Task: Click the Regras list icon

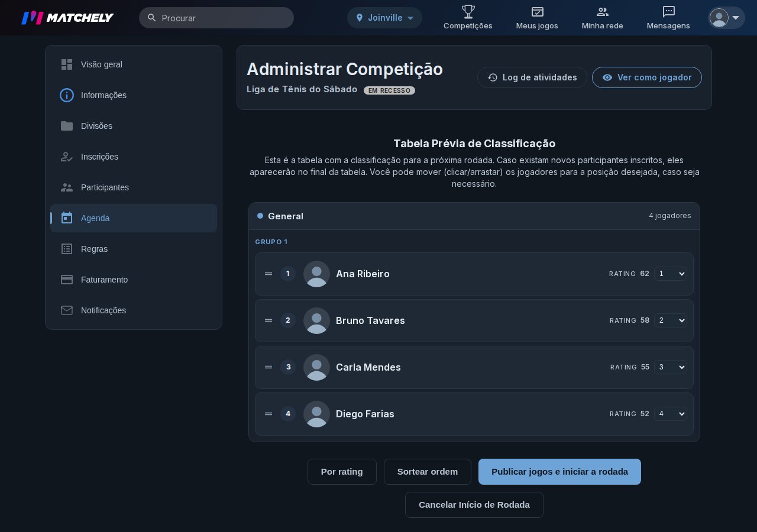Action: click(x=67, y=249)
